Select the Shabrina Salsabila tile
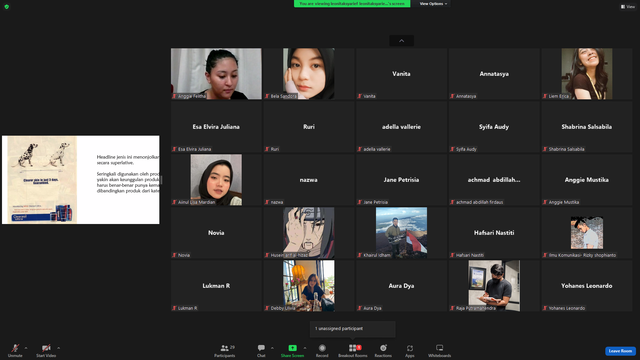Screen dimensions: 640x360 [x=587, y=127]
